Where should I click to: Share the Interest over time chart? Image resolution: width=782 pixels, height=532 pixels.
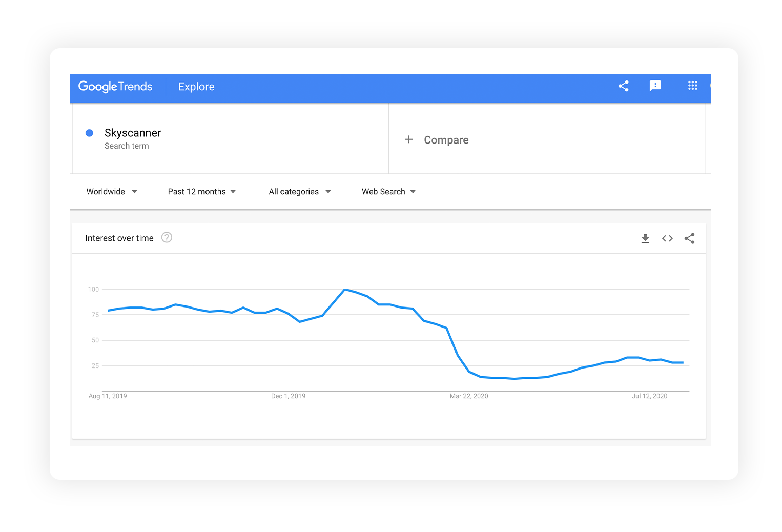coord(689,238)
